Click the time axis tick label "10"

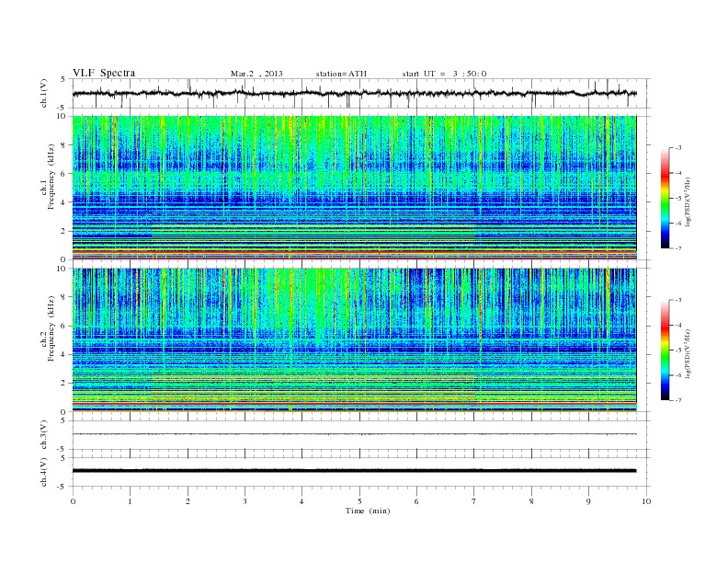point(646,501)
